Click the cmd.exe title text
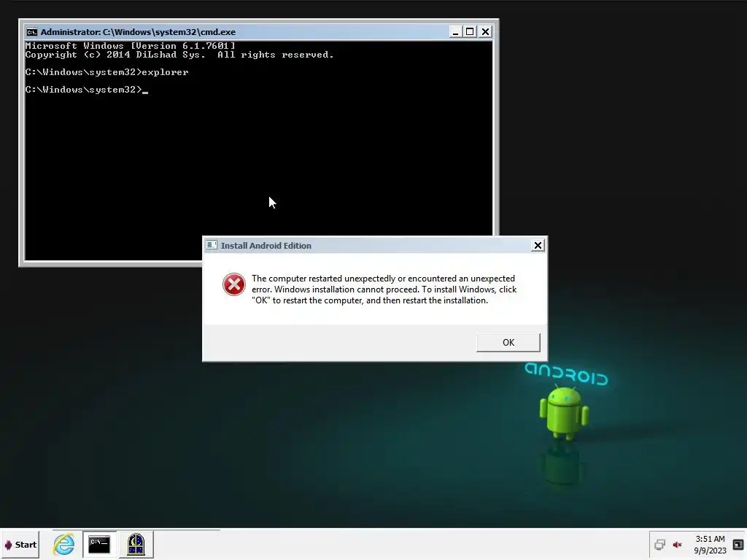The image size is (747, 560). (x=138, y=32)
